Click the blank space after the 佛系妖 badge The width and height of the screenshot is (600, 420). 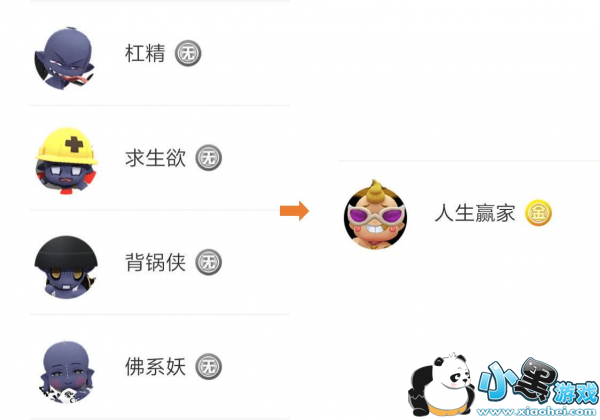pos(256,366)
